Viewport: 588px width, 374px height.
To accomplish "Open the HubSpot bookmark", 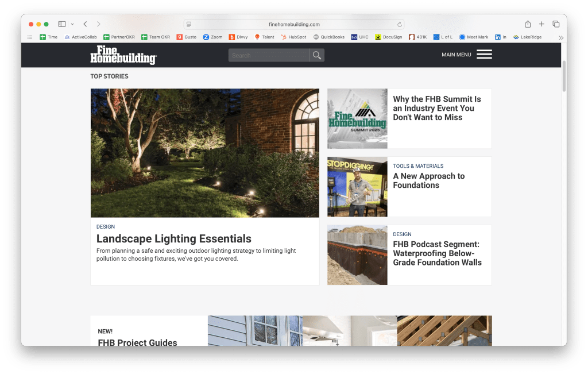I will 293,37.
